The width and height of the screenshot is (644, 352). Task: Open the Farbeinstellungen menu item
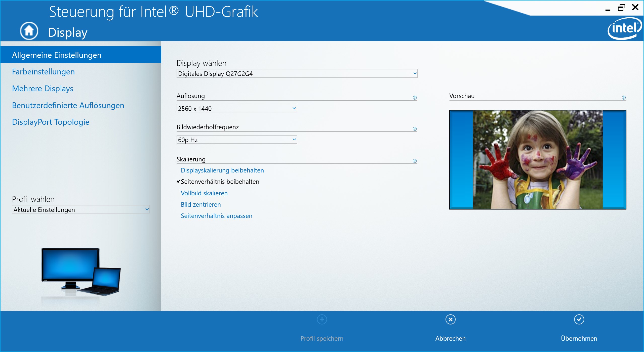point(43,72)
